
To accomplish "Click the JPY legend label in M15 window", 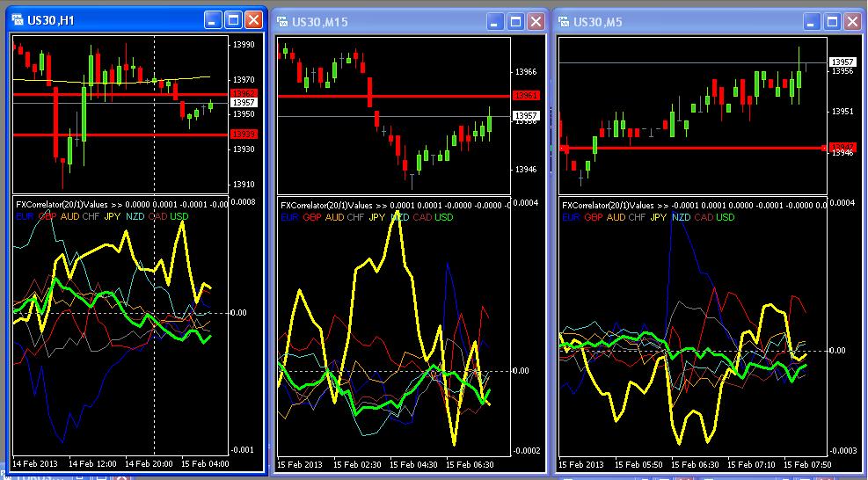I will [376, 217].
